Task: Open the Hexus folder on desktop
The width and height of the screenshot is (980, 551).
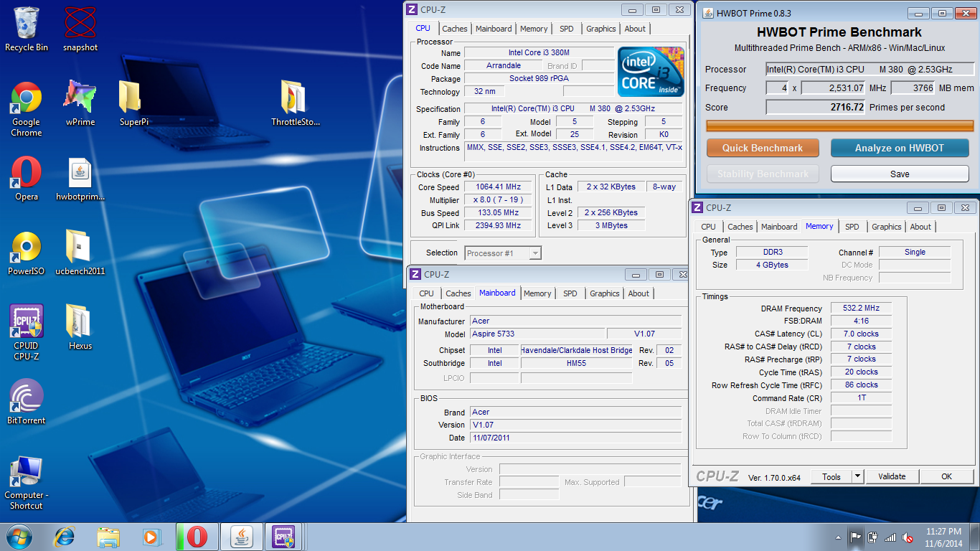Action: 80,329
